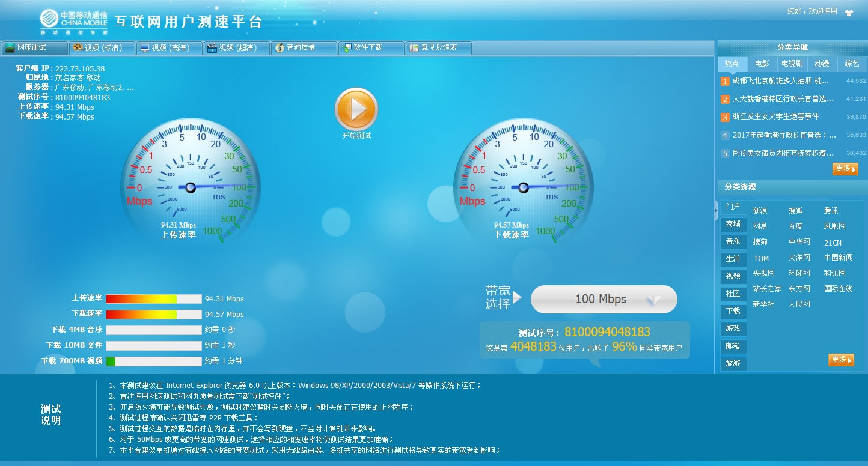Select the 音乐 resource category
This screenshot has width=868, height=466.
pos(733,241)
